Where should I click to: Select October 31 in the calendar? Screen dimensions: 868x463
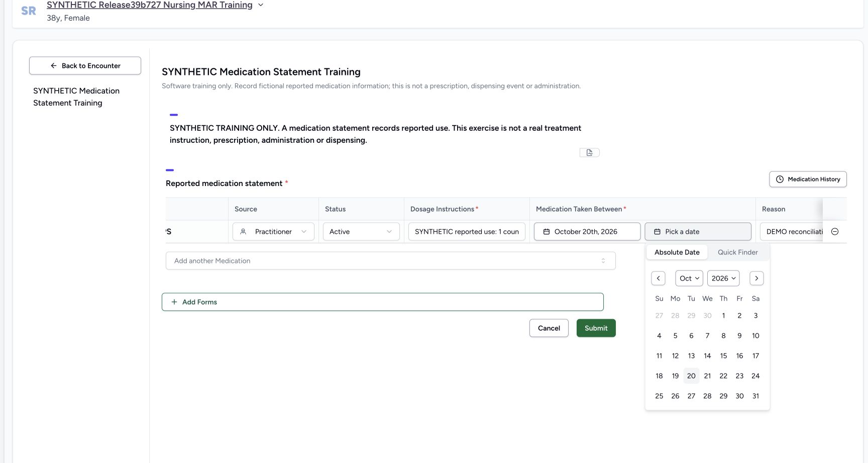pos(755,396)
